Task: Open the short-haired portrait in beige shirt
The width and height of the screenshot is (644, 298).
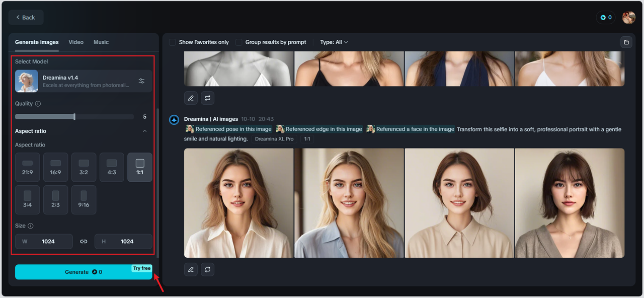Action: (459, 203)
